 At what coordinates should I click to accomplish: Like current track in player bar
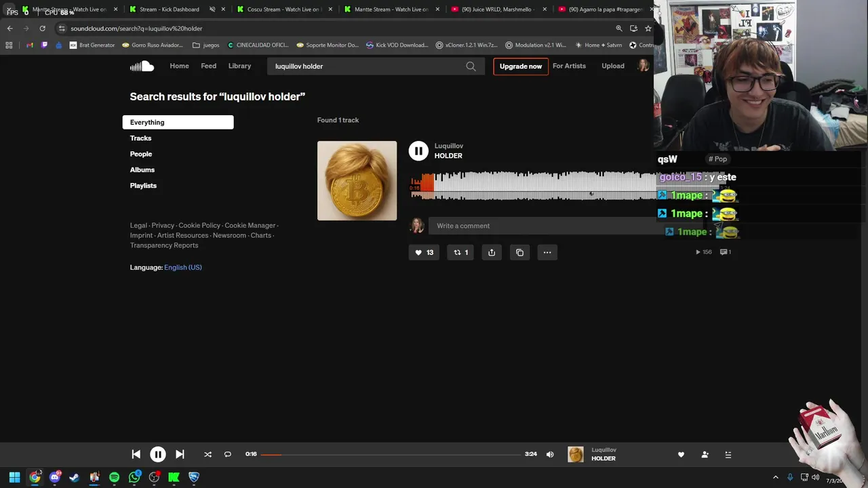pos(681,455)
